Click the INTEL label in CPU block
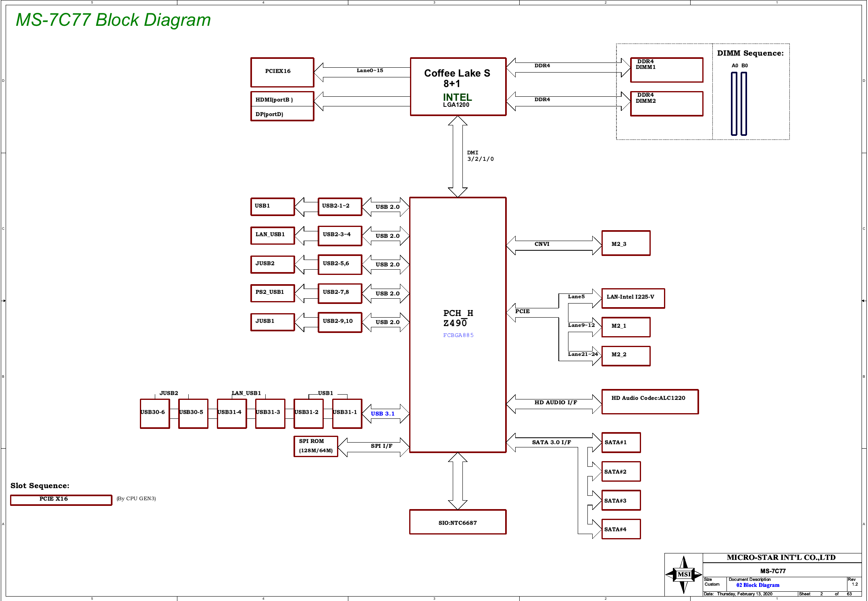 [457, 97]
